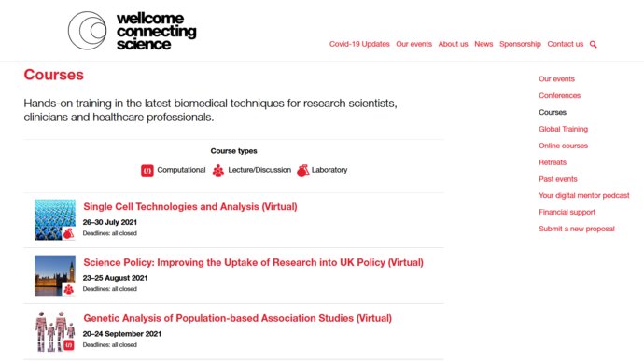Open Science Policy UK Policy course link
Image resolution: width=644 pixels, height=362 pixels.
click(253, 262)
